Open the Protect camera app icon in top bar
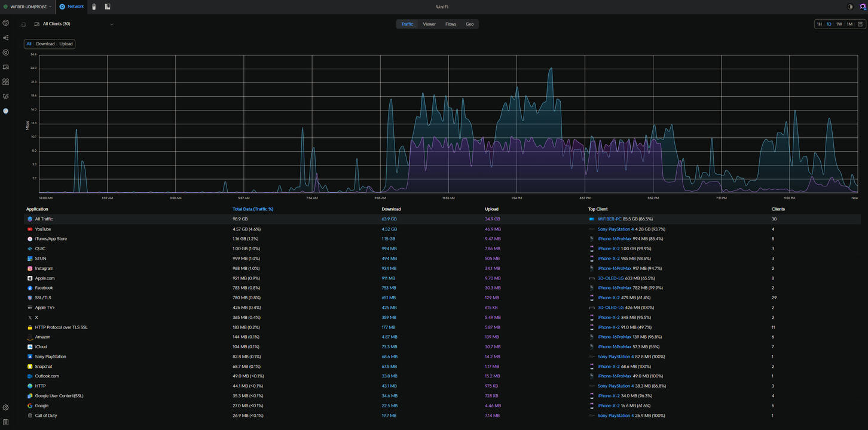 click(x=93, y=7)
